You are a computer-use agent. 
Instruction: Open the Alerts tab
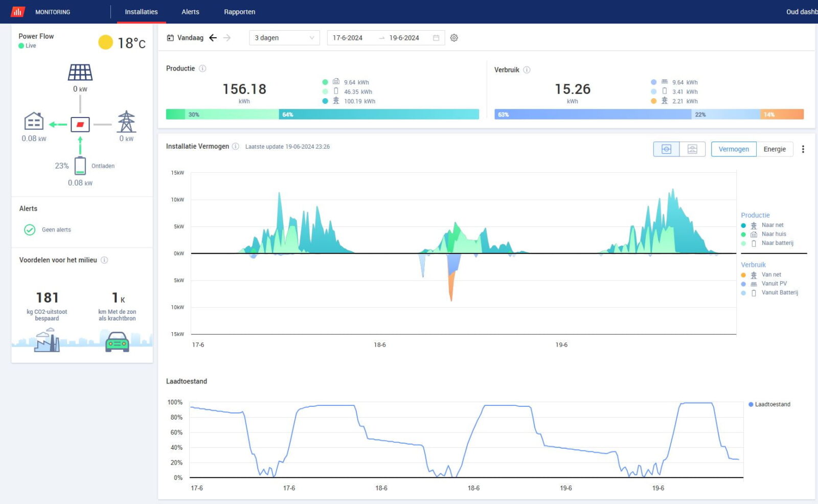(190, 12)
